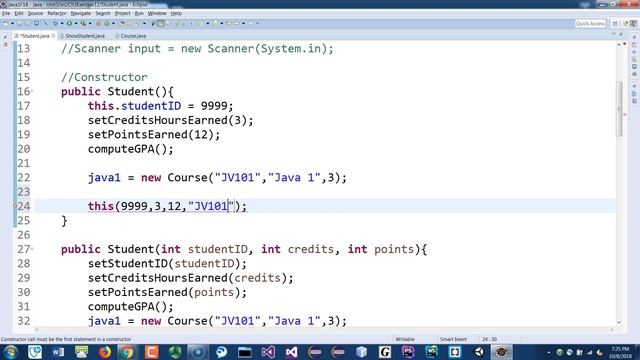
Task: Collapse the constructor at line 27
Action: (32, 249)
